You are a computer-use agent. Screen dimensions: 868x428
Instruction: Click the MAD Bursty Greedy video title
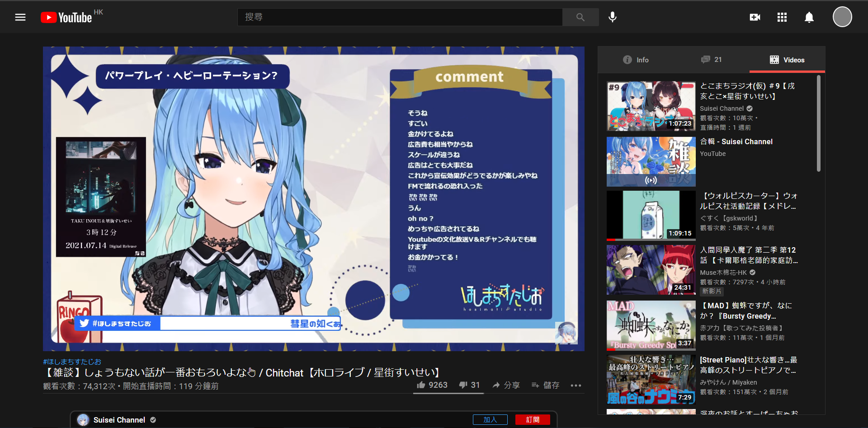[746, 311]
